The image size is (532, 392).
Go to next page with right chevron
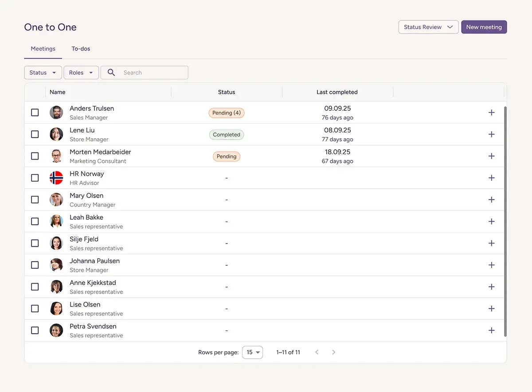click(x=334, y=352)
